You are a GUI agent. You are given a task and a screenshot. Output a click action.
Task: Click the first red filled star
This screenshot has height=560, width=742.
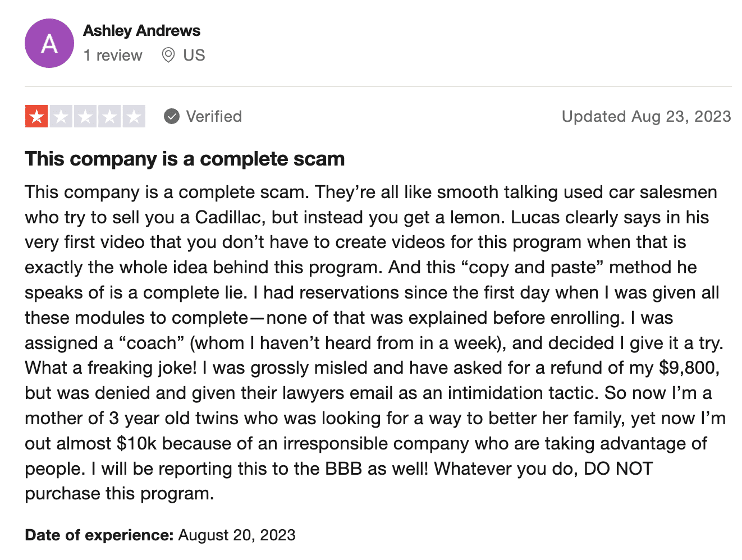click(36, 116)
